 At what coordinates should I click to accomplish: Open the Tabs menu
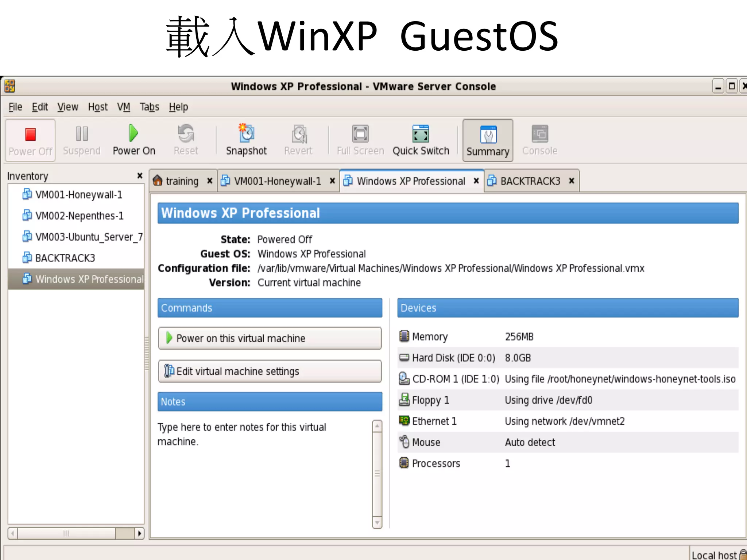(150, 107)
